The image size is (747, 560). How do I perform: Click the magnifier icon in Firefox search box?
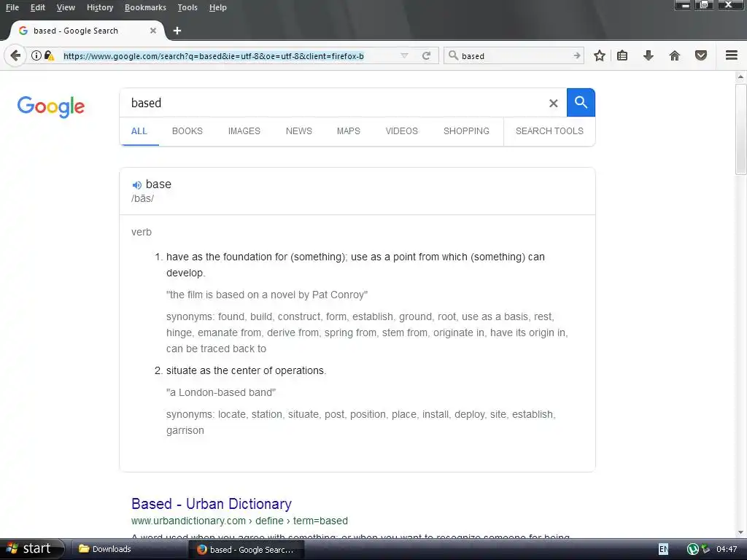[x=453, y=55]
